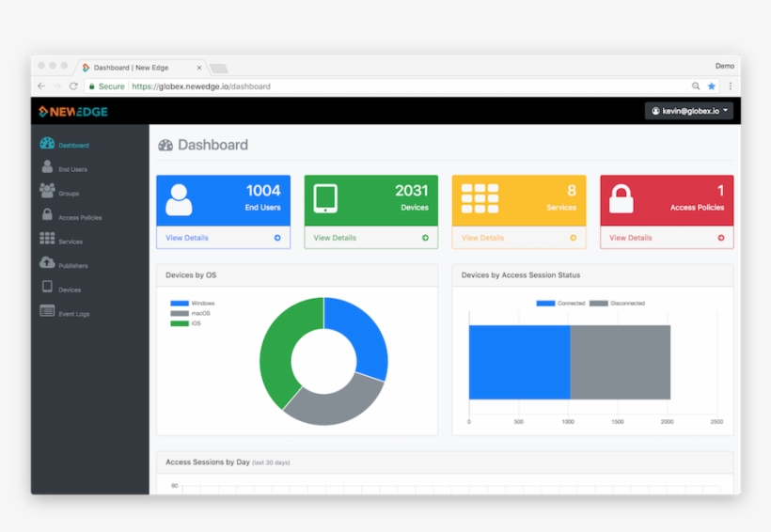Select the Dashboard item in the sidebar
771x532 pixels.
pyautogui.click(x=73, y=145)
